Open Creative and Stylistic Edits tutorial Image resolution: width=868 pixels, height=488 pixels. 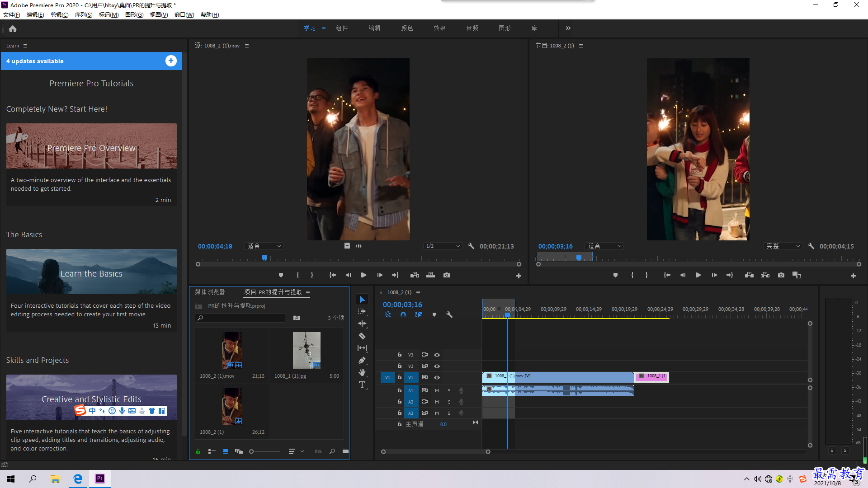point(91,397)
